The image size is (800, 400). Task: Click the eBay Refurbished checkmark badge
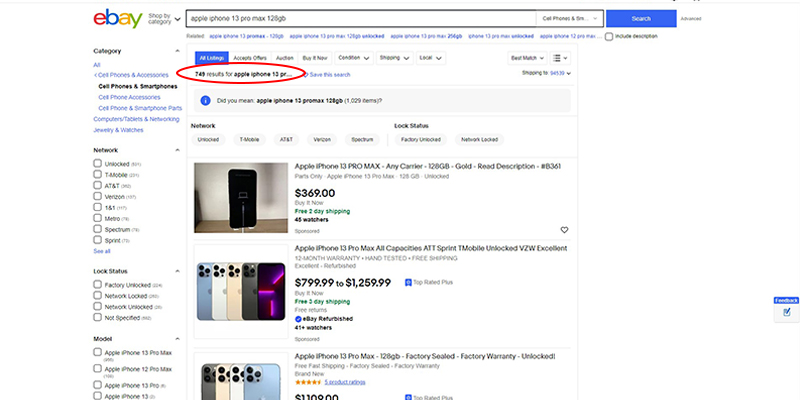click(x=298, y=319)
